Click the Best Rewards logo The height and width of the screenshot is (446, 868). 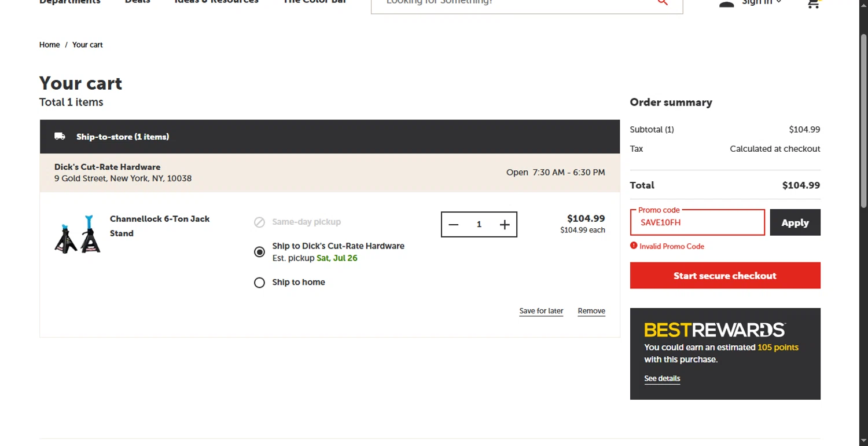(715, 330)
